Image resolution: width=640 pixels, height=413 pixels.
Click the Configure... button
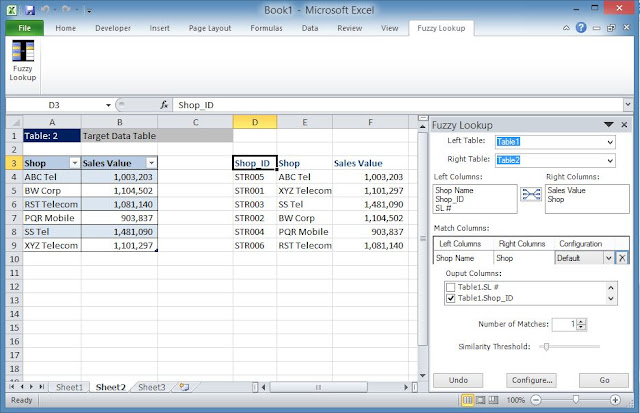pos(531,380)
